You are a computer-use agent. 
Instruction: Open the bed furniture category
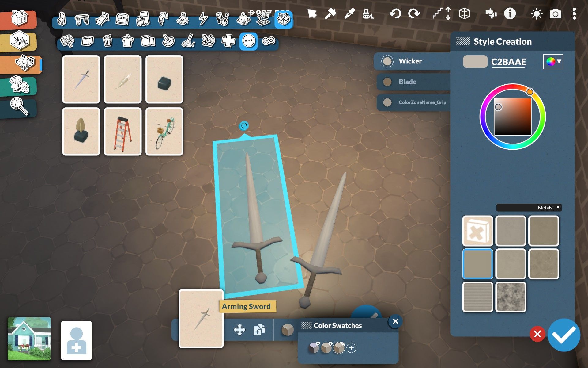coord(102,19)
